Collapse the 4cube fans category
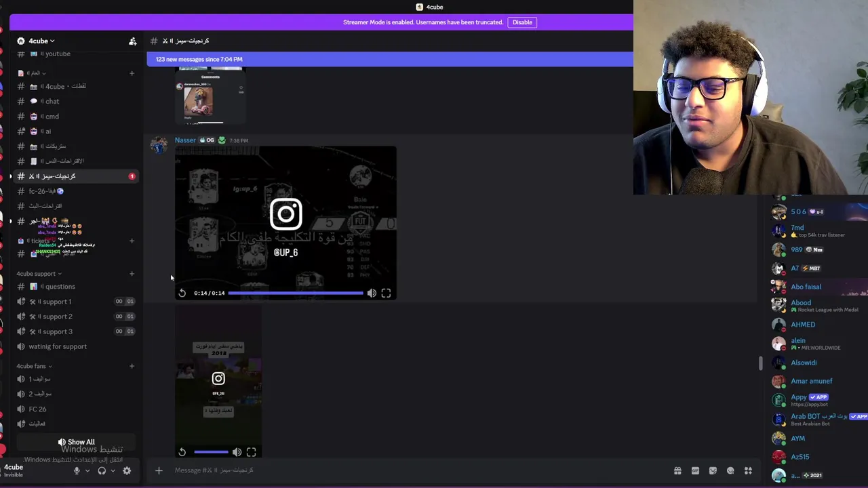868x488 pixels. click(x=34, y=366)
